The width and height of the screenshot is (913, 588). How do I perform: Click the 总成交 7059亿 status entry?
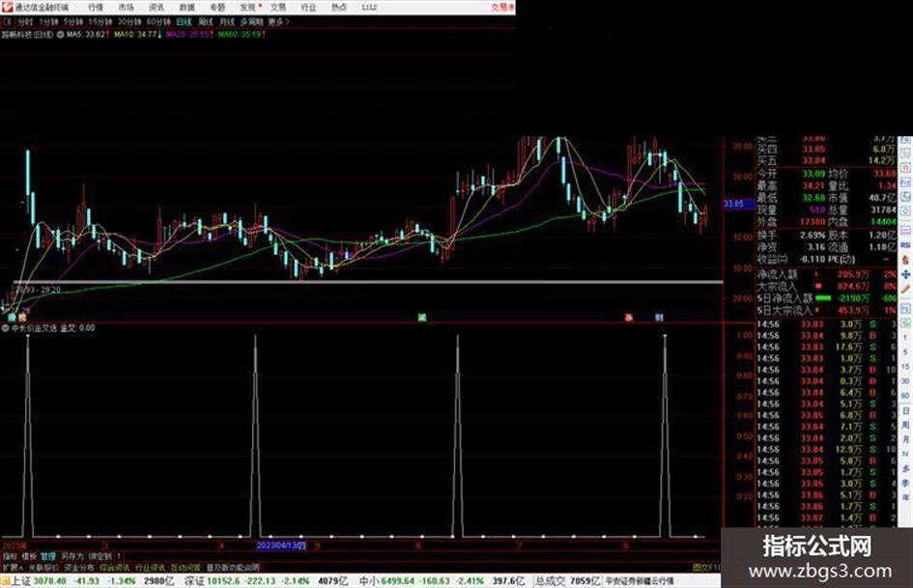point(568,581)
